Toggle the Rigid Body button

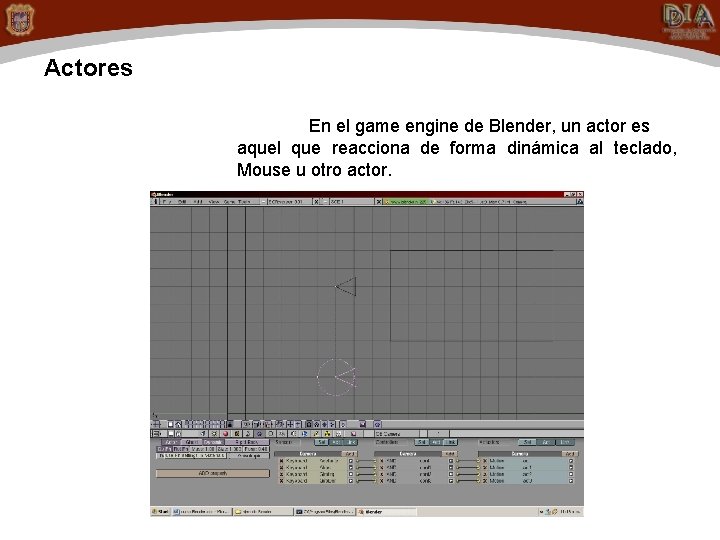pyautogui.click(x=247, y=442)
